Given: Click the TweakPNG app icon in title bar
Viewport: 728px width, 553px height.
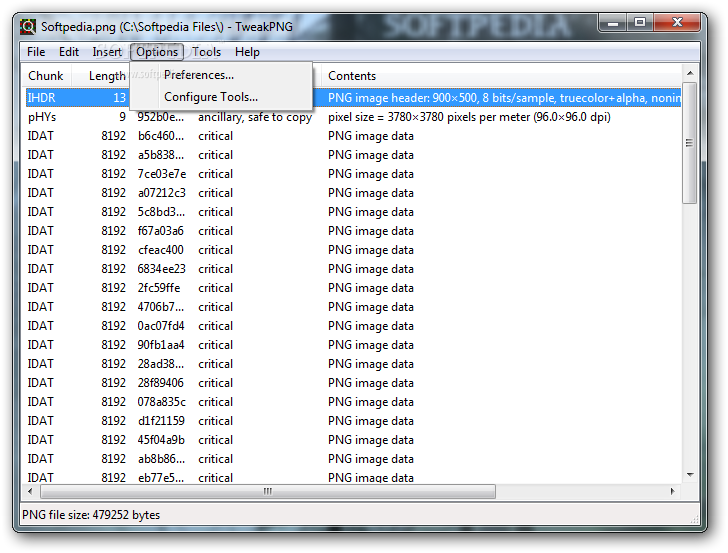Looking at the screenshot, I should (28, 26).
